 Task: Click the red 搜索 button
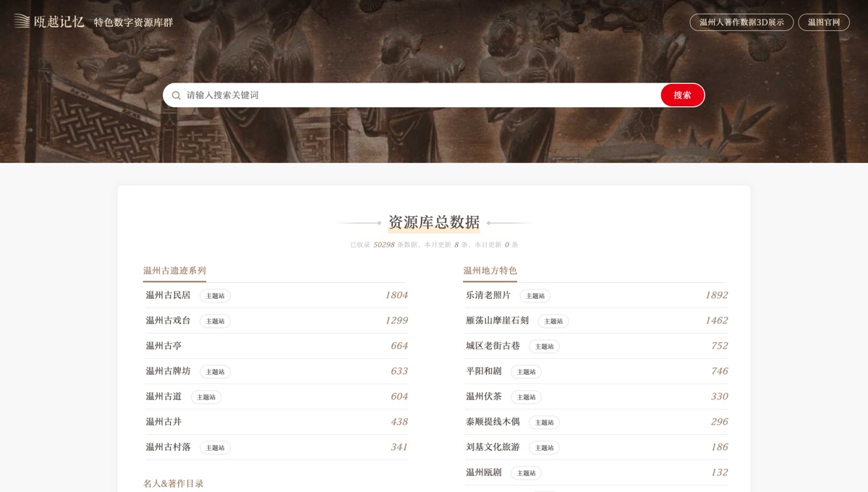(682, 95)
